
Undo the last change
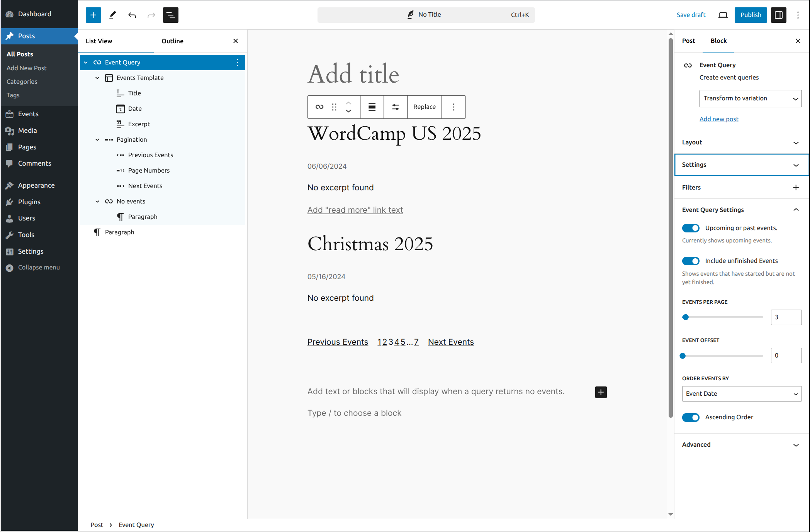[132, 15]
